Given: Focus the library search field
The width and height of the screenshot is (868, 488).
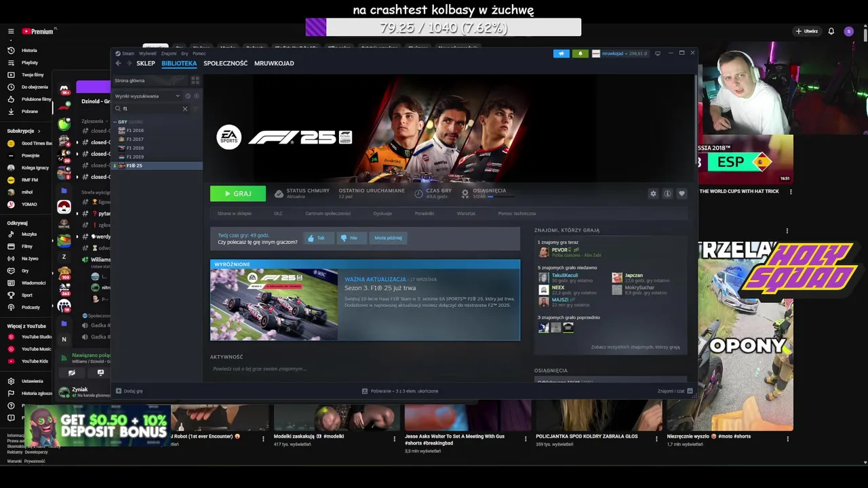Looking at the screenshot, I should (151, 108).
